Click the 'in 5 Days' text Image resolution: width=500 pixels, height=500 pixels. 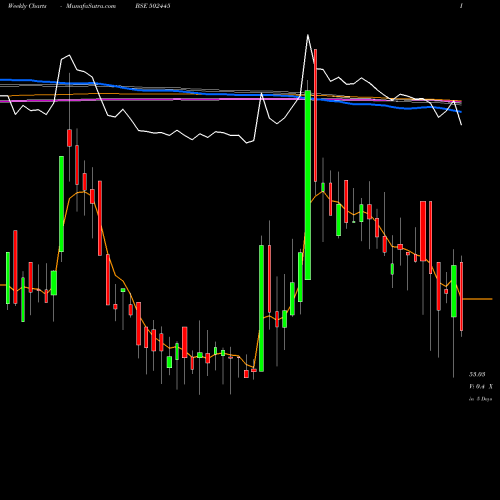(480, 399)
